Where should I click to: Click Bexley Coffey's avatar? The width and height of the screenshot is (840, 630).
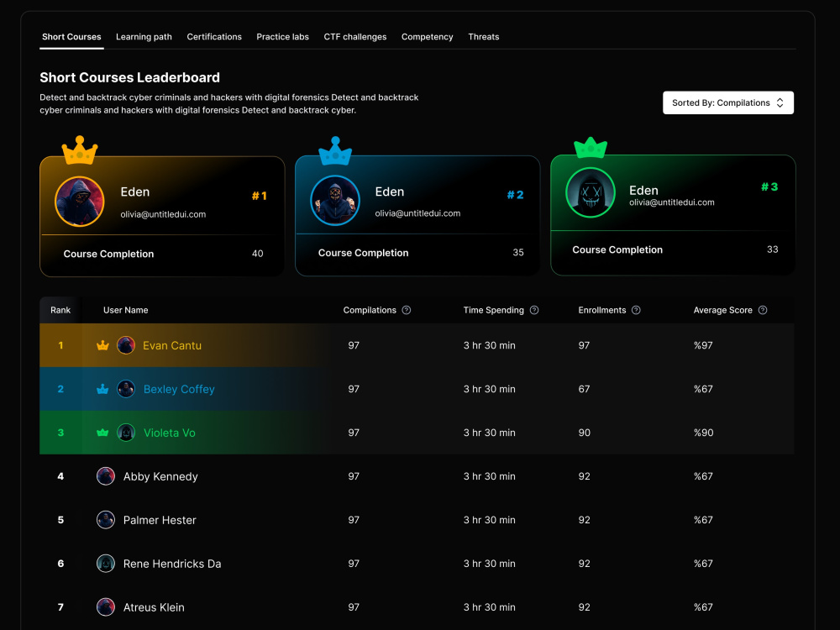click(x=126, y=389)
